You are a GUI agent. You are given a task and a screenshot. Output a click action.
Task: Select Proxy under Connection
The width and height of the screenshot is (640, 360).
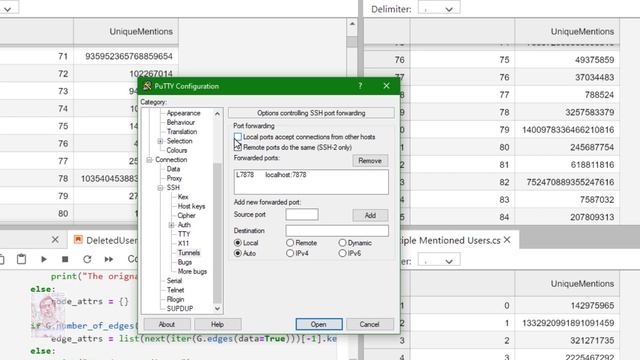pos(174,178)
